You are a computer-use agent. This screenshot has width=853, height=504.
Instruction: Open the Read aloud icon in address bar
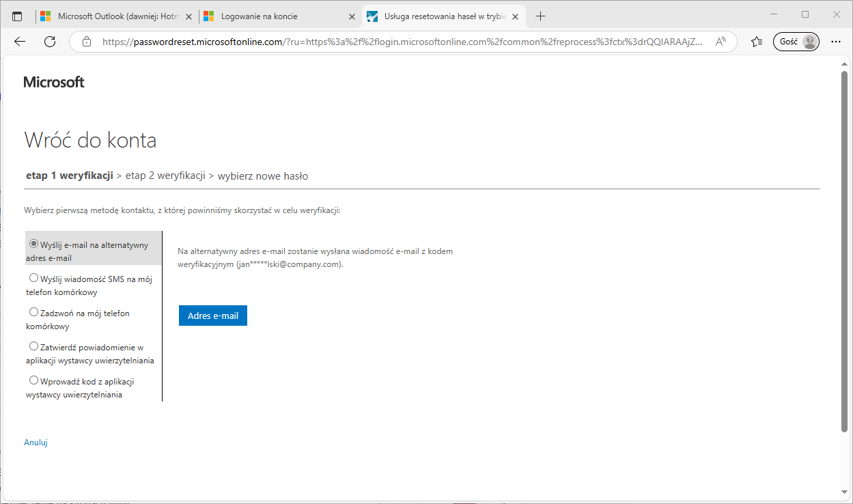(x=721, y=42)
